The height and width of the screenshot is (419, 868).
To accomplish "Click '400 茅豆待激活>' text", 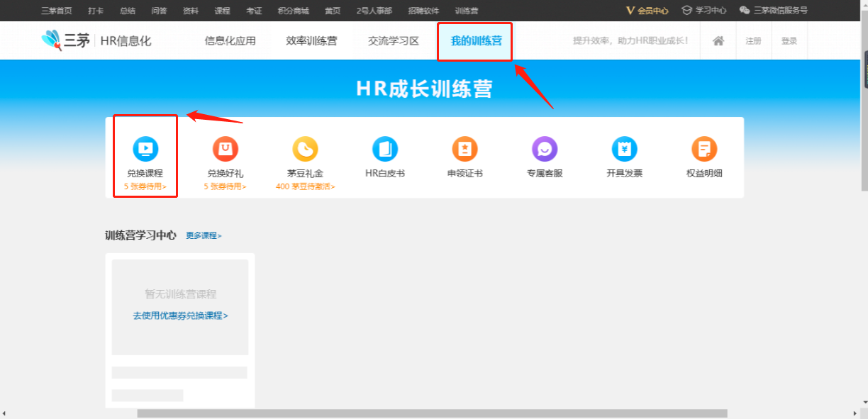I will pyautogui.click(x=306, y=186).
